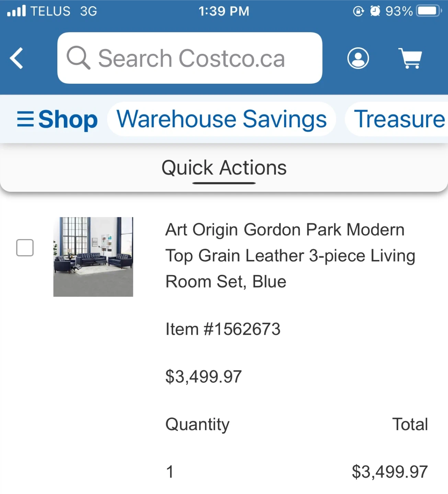Screen dimensions: 448x494
Task: Select the Warehouse Savings tab
Action: [221, 119]
